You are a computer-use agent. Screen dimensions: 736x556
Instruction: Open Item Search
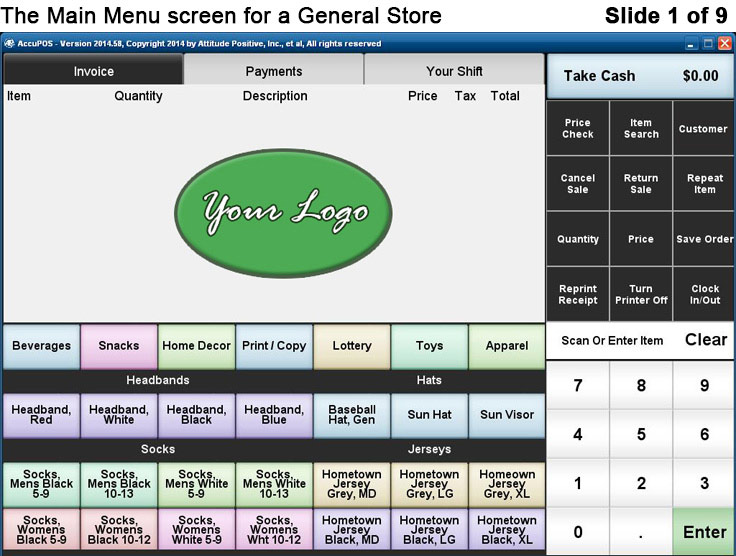(641, 128)
